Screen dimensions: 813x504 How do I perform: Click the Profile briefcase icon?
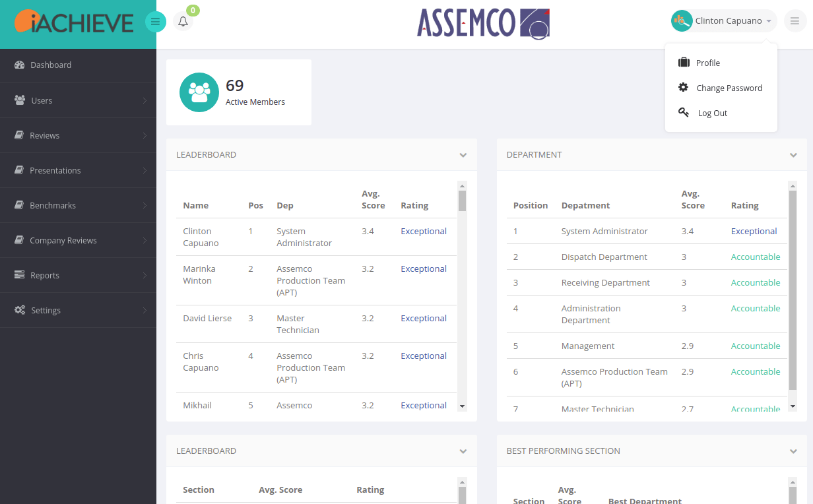coord(684,63)
